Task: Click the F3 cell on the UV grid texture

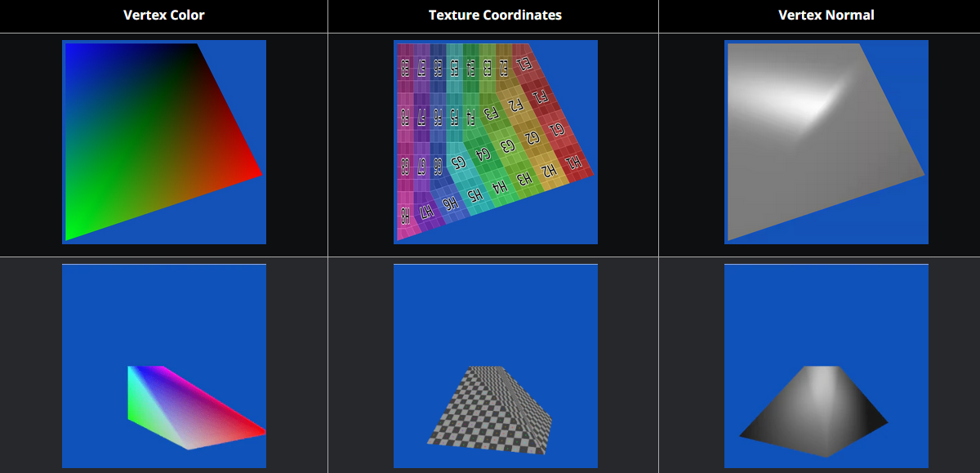Action: click(491, 112)
